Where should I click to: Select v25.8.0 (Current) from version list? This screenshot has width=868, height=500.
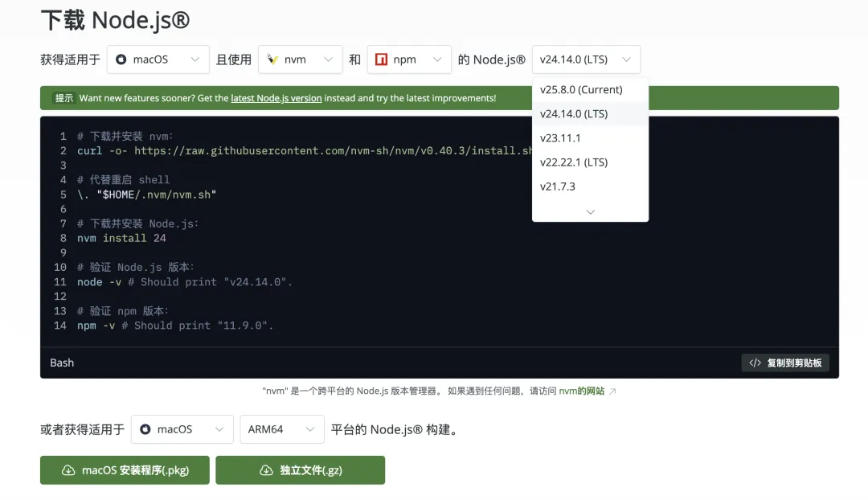pos(590,90)
